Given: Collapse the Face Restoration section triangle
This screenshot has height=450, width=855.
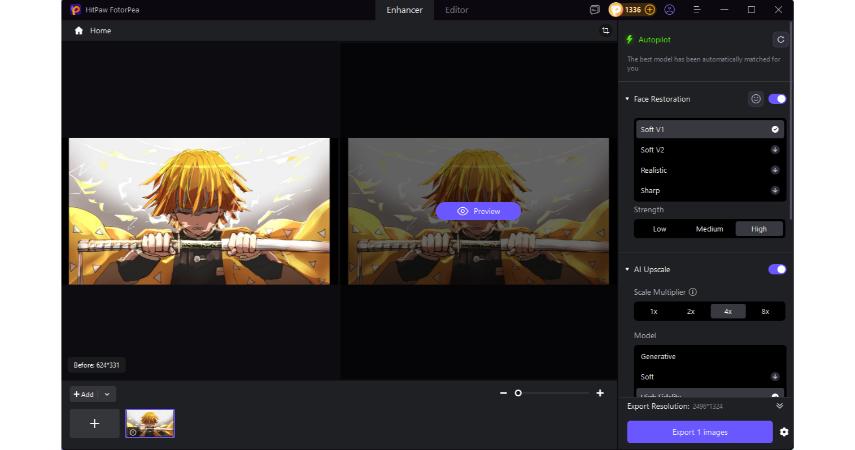Looking at the screenshot, I should click(627, 99).
